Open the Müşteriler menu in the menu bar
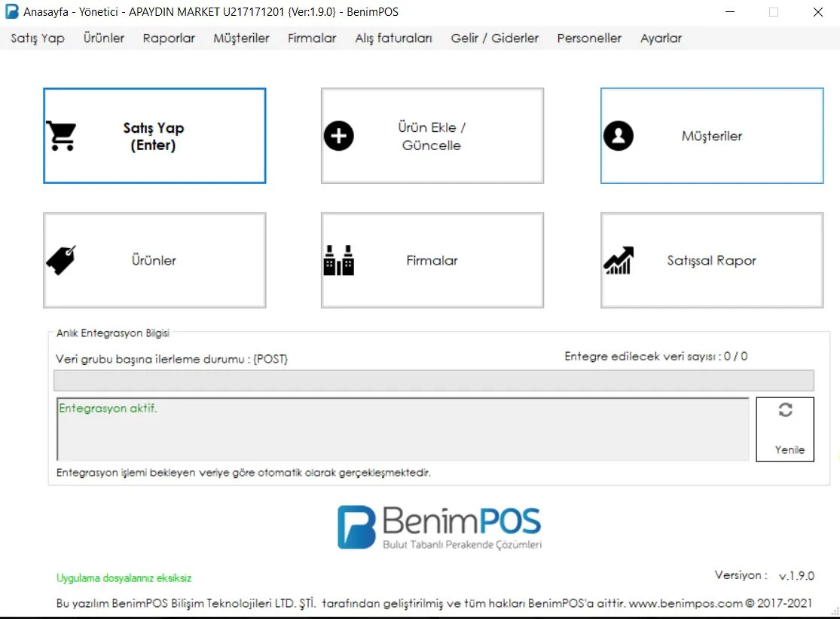Viewport: 840px width, 619px height. (241, 38)
